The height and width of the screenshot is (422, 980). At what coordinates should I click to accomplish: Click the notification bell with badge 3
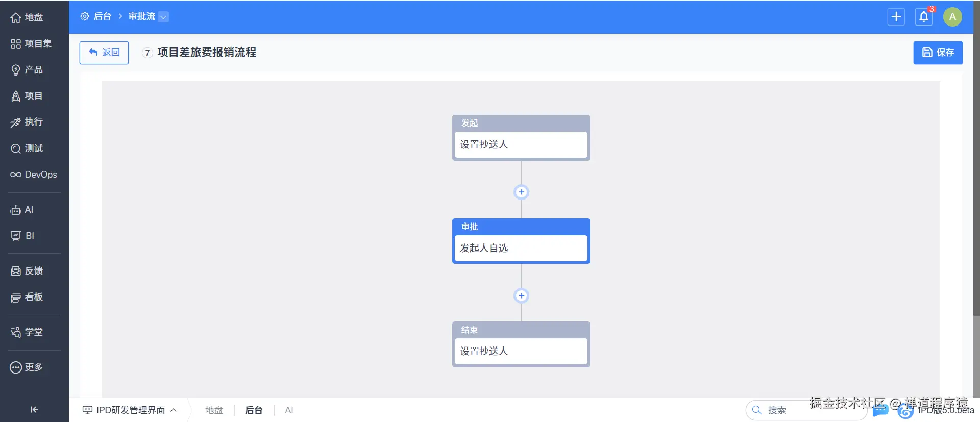click(923, 16)
